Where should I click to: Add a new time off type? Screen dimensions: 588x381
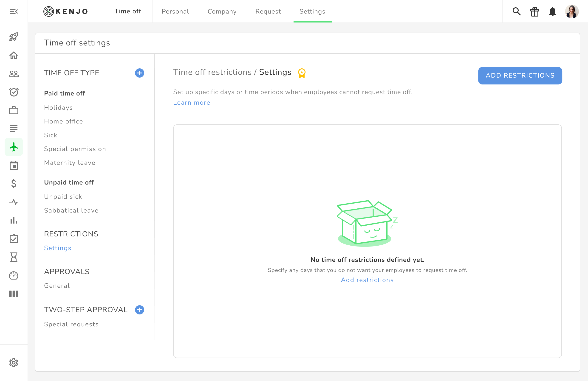[x=140, y=73]
